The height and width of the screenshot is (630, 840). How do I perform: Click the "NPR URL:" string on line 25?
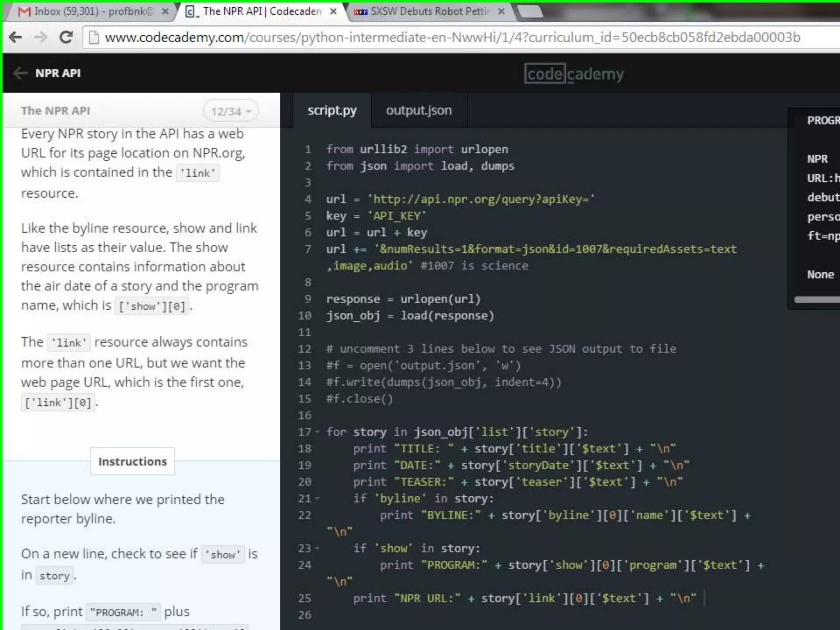pyautogui.click(x=427, y=598)
